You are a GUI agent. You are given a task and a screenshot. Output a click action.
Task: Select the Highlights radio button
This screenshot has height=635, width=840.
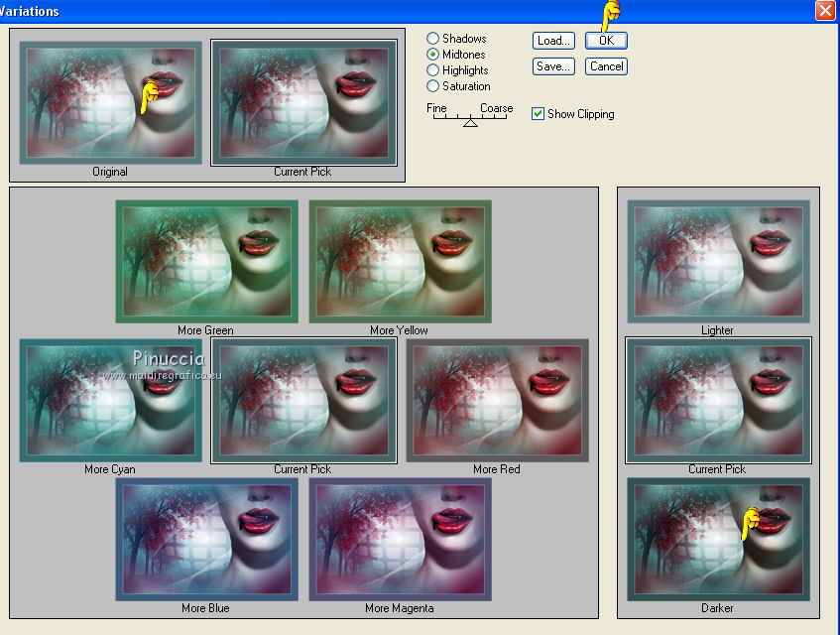[432, 70]
